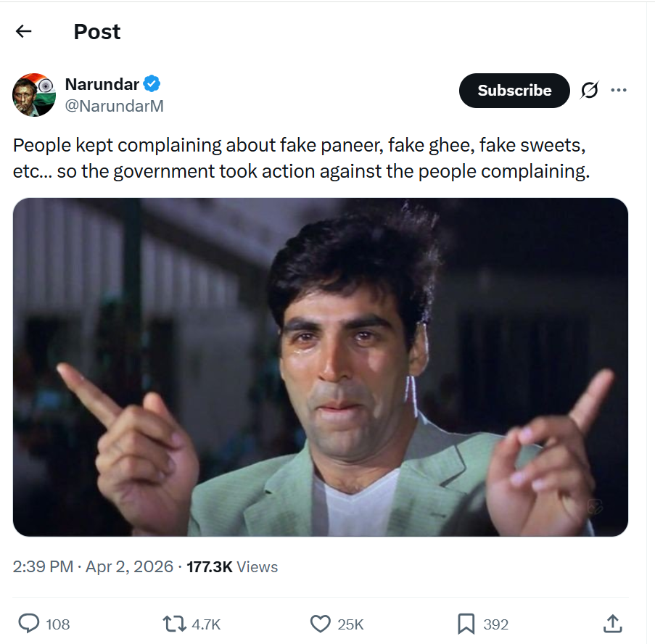
Task: Open Narundar's profile picture
Action: 34,94
